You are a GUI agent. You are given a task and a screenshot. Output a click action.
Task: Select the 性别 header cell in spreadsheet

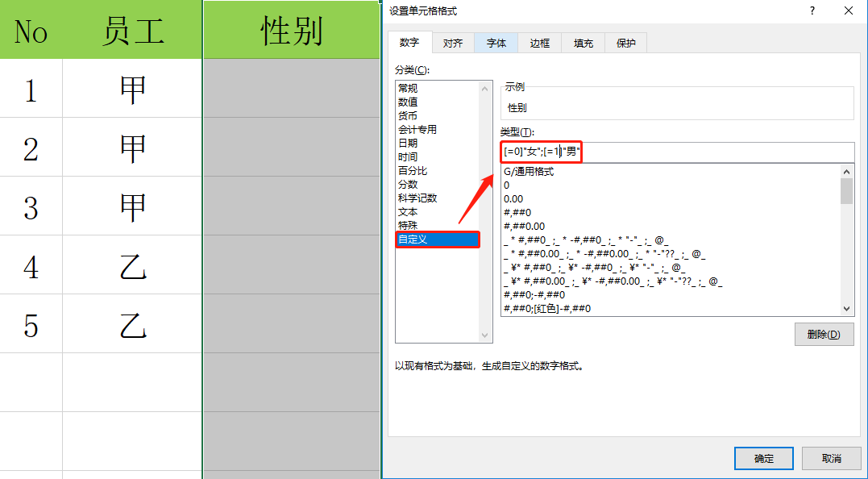coord(292,29)
